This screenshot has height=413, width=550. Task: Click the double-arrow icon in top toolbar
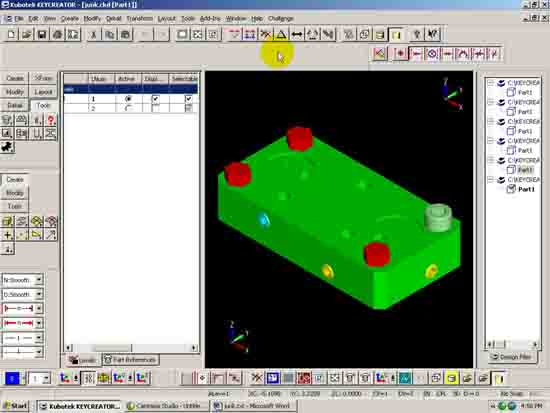click(x=297, y=34)
